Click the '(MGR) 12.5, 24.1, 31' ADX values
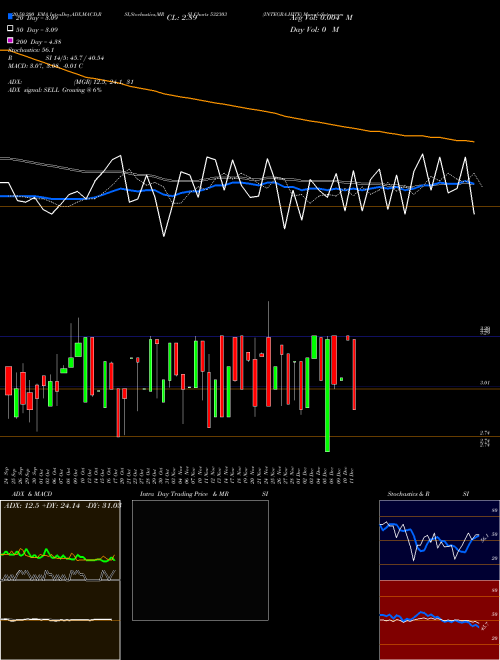 [x=104, y=82]
